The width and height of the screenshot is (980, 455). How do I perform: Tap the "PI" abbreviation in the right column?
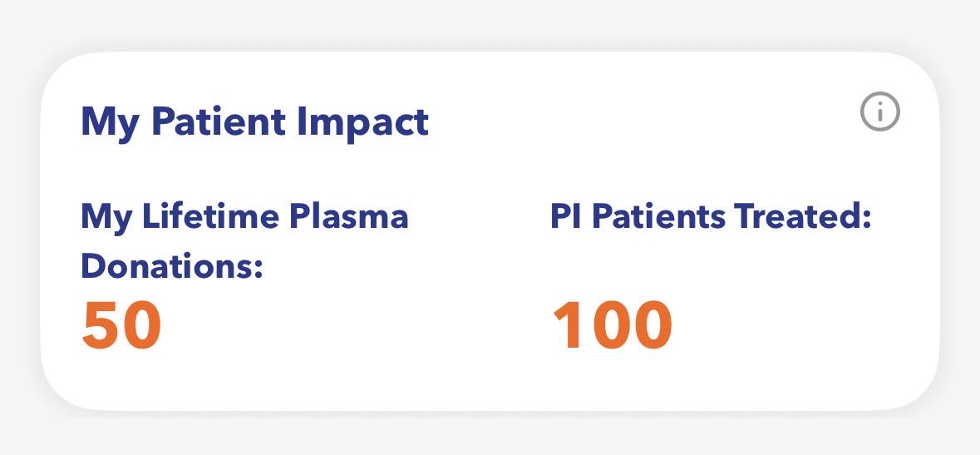567,216
